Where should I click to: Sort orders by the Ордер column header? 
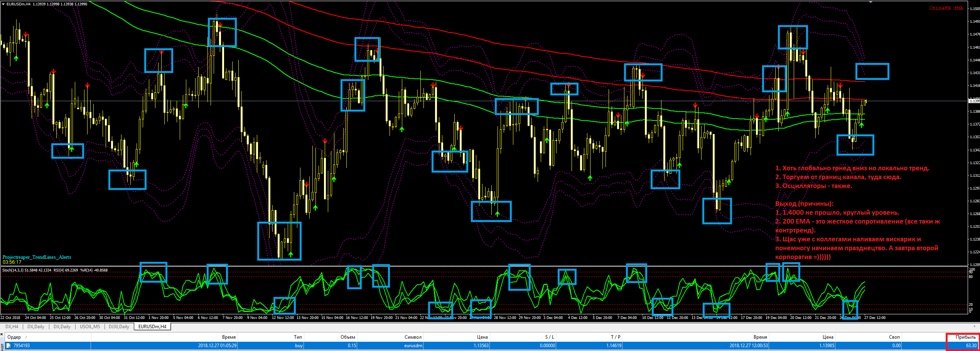click(x=14, y=337)
